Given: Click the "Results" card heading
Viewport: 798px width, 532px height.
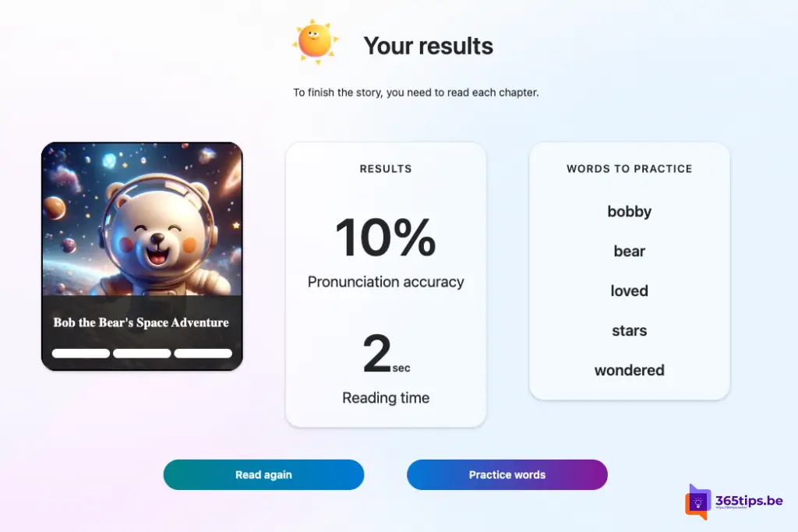Looking at the screenshot, I should click(x=385, y=169).
